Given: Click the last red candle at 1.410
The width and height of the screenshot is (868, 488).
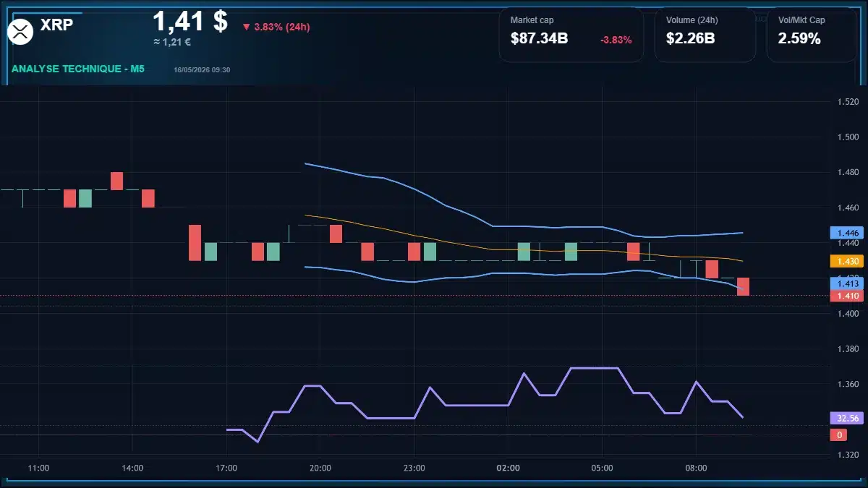Looking at the screenshot, I should coord(743,286).
